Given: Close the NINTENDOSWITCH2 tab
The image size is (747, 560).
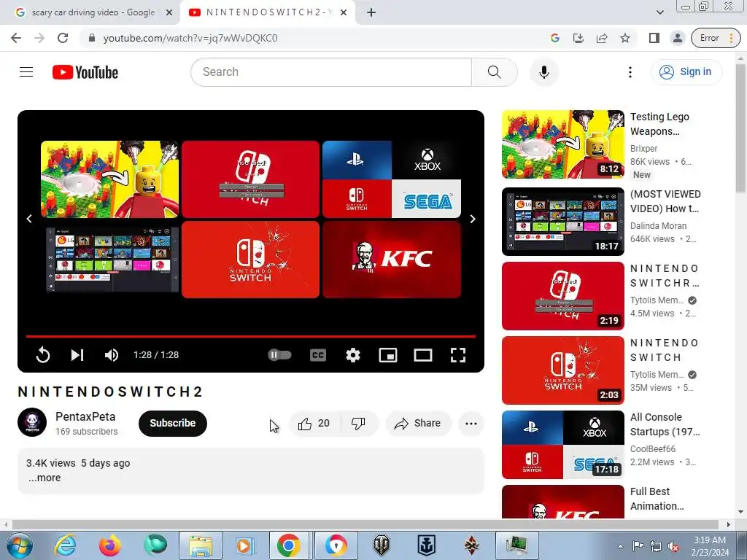Looking at the screenshot, I should [x=344, y=13].
